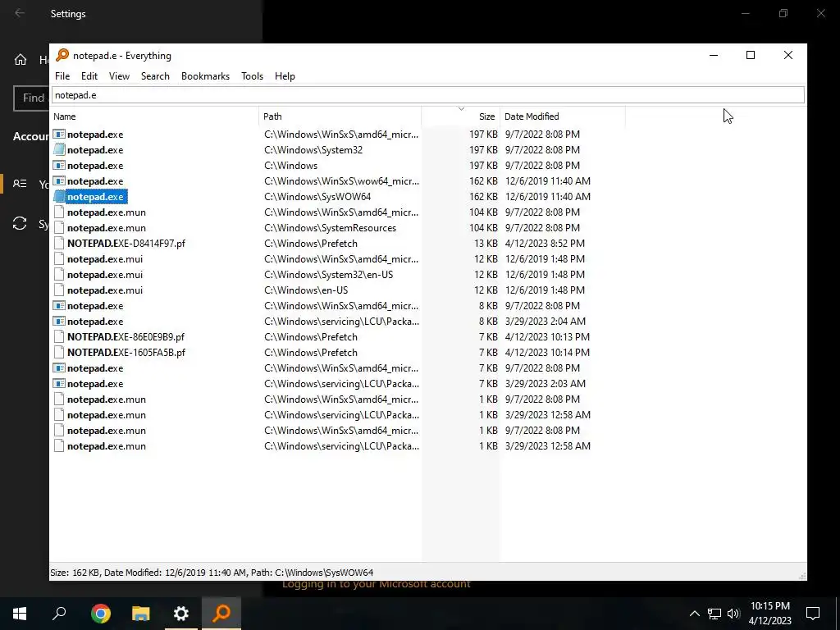Grab the resize grip in Everything status bar
This screenshot has height=630, width=840.
[802, 575]
